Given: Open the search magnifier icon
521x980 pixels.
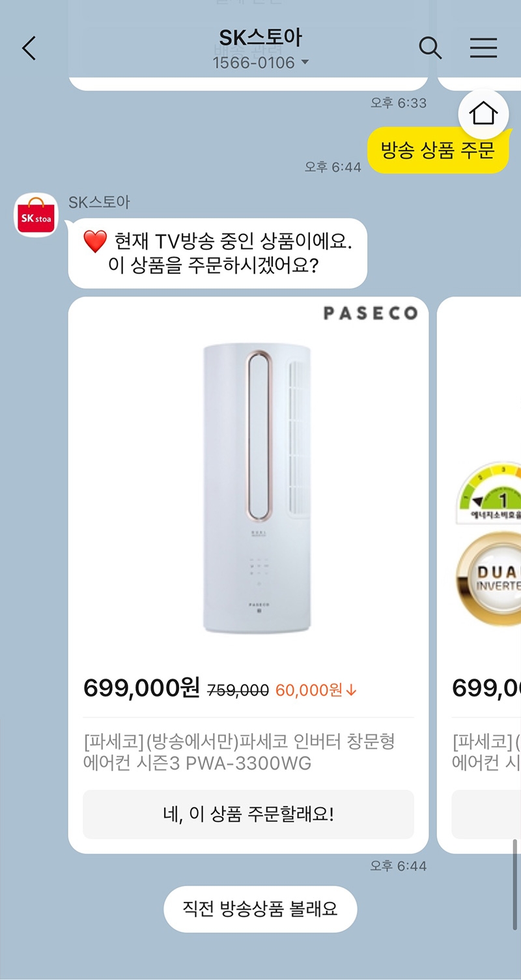Looking at the screenshot, I should click(430, 48).
